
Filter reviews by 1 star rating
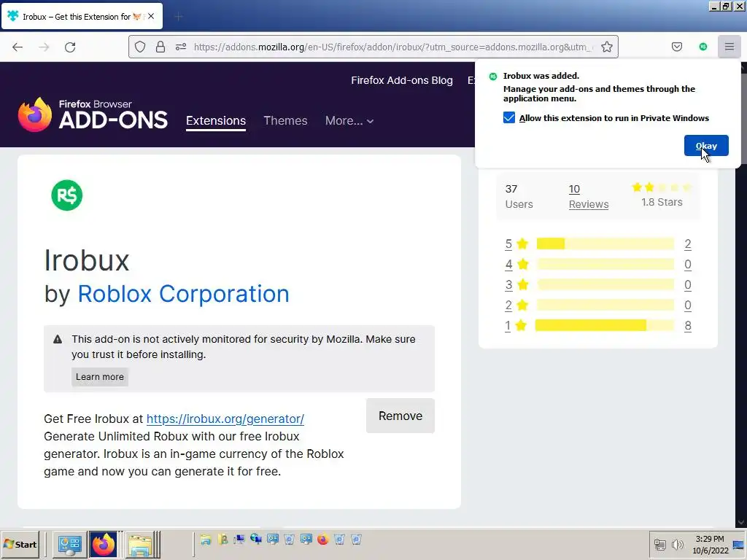(517, 325)
